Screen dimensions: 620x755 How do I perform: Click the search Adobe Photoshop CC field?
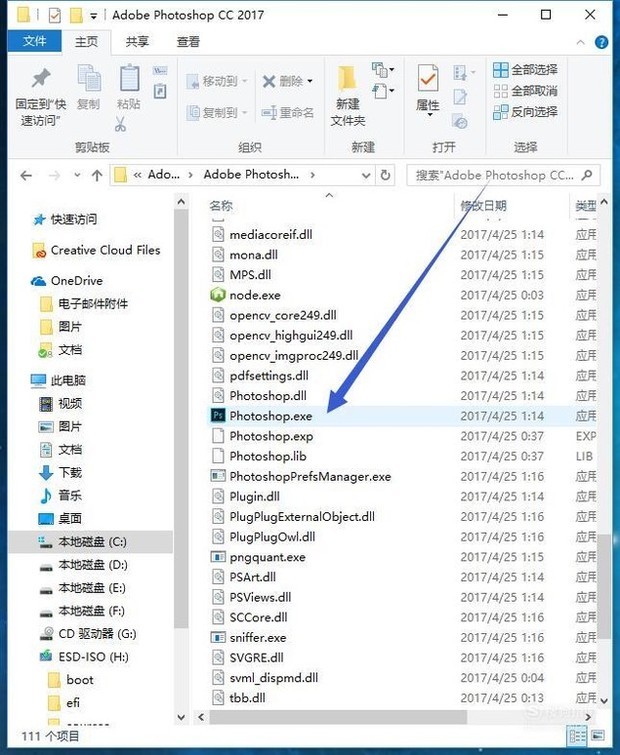point(504,175)
